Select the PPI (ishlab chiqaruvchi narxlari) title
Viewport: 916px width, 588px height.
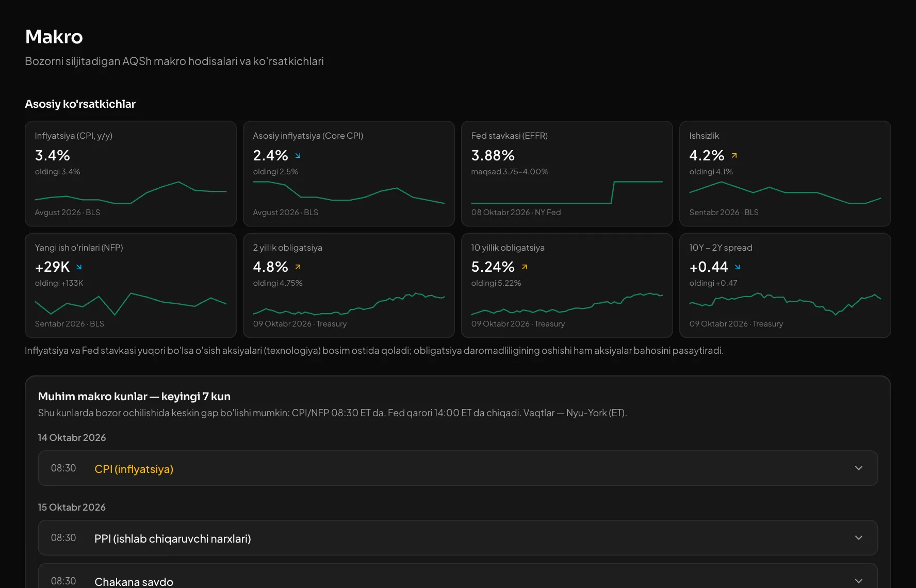[x=172, y=538]
